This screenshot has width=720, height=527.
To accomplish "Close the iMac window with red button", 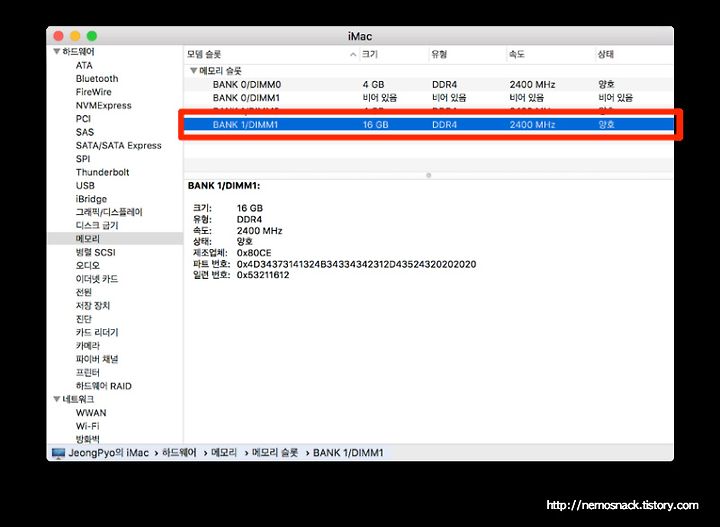I will click(58, 36).
